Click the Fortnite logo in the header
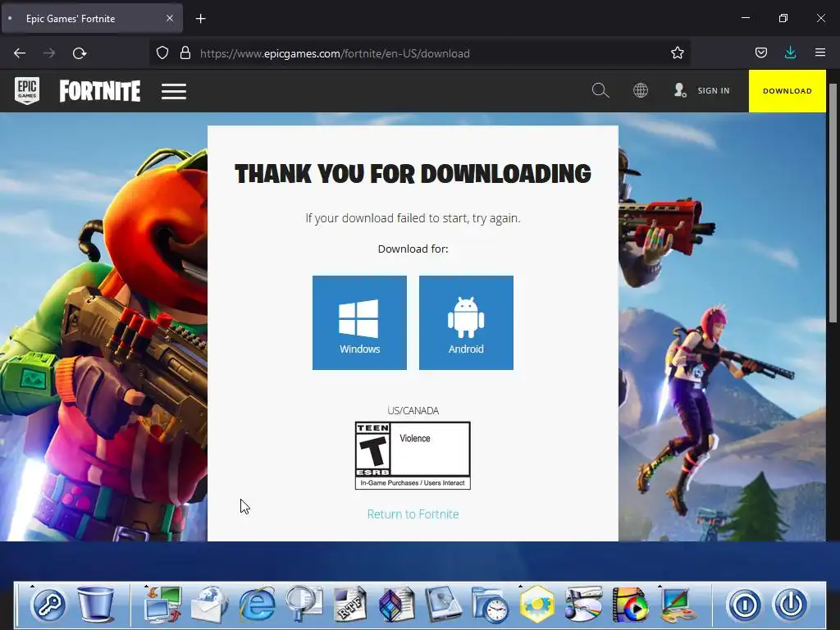Viewport: 840px width, 630px height. point(100,91)
